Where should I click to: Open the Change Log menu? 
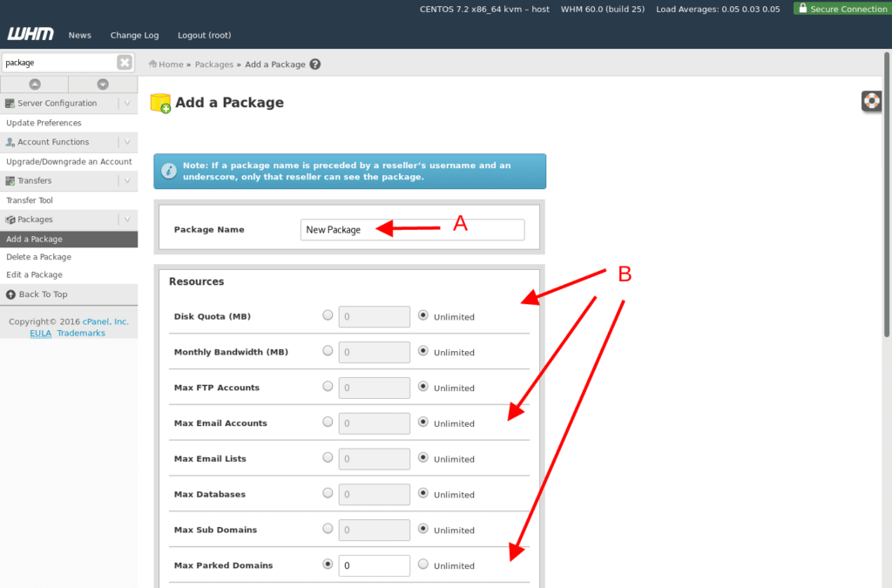pos(134,36)
